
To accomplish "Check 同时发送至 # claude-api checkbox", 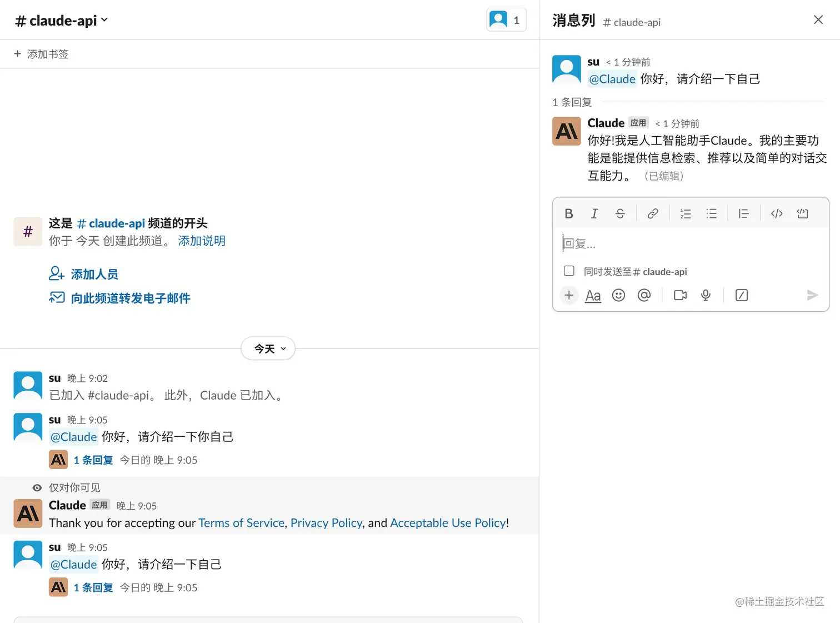I will [569, 271].
